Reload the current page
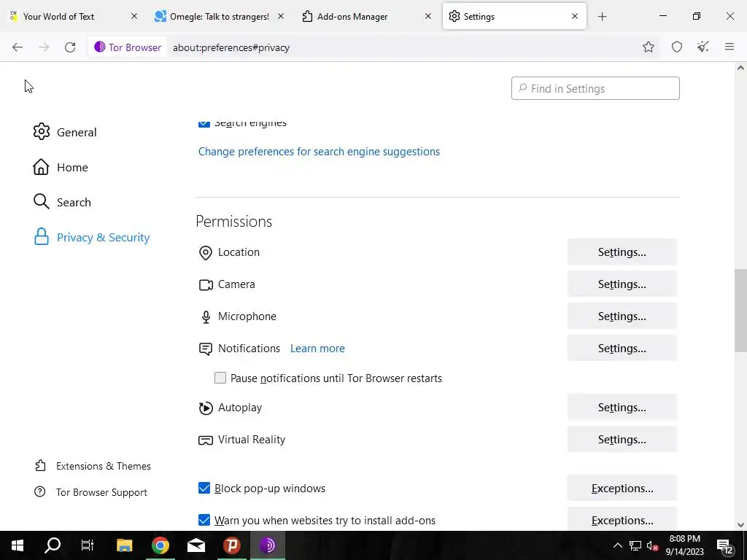 (x=70, y=47)
